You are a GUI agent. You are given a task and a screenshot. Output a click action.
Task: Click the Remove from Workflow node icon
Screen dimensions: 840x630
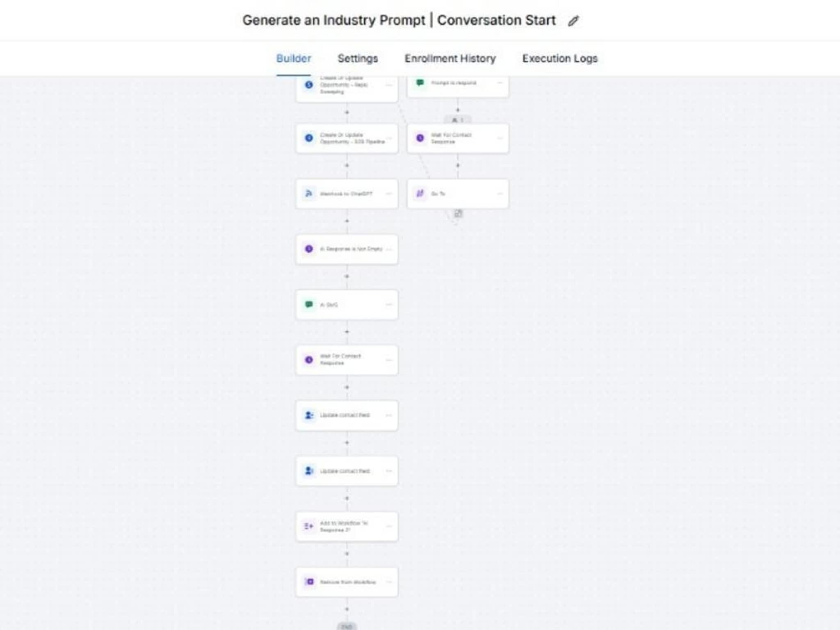tap(309, 582)
